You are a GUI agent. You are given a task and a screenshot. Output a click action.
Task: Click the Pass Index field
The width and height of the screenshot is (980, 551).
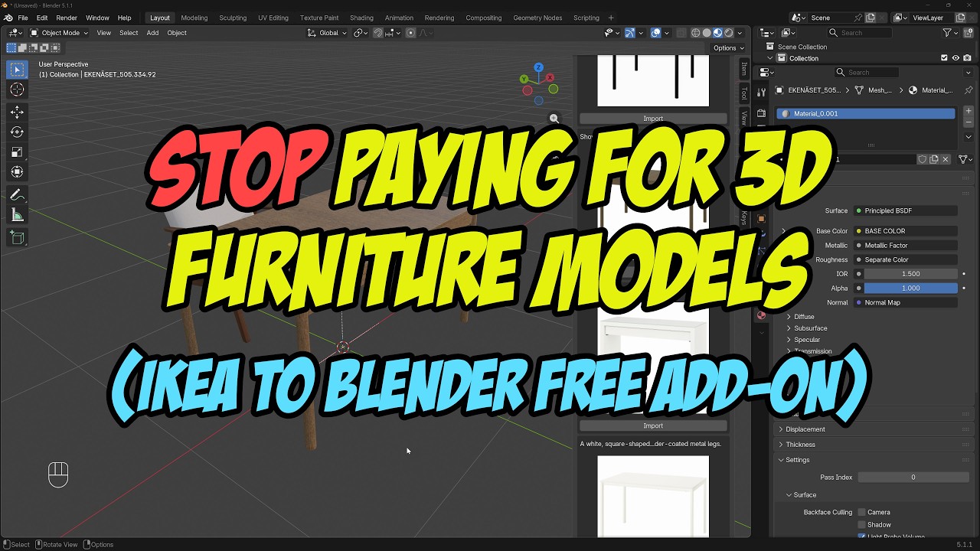click(x=913, y=477)
